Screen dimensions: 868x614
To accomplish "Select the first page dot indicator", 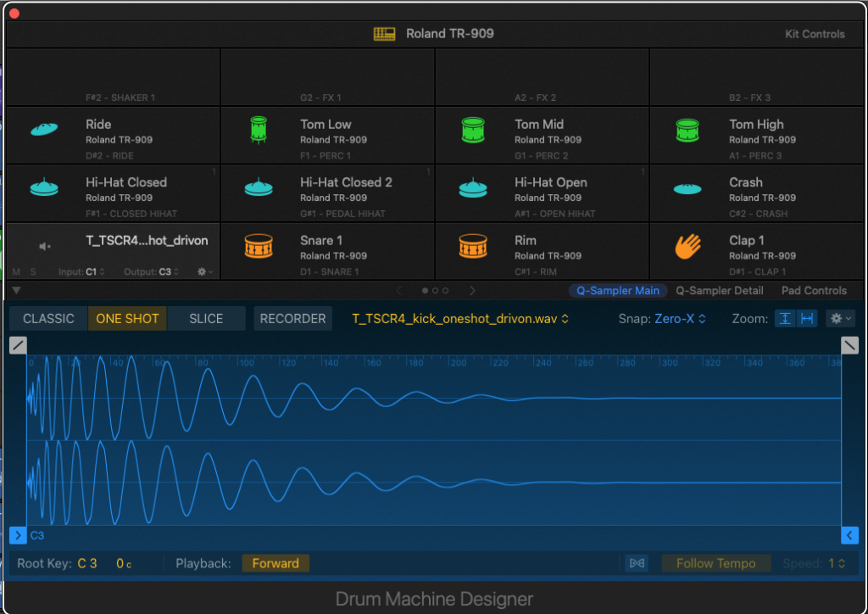I will tap(426, 290).
